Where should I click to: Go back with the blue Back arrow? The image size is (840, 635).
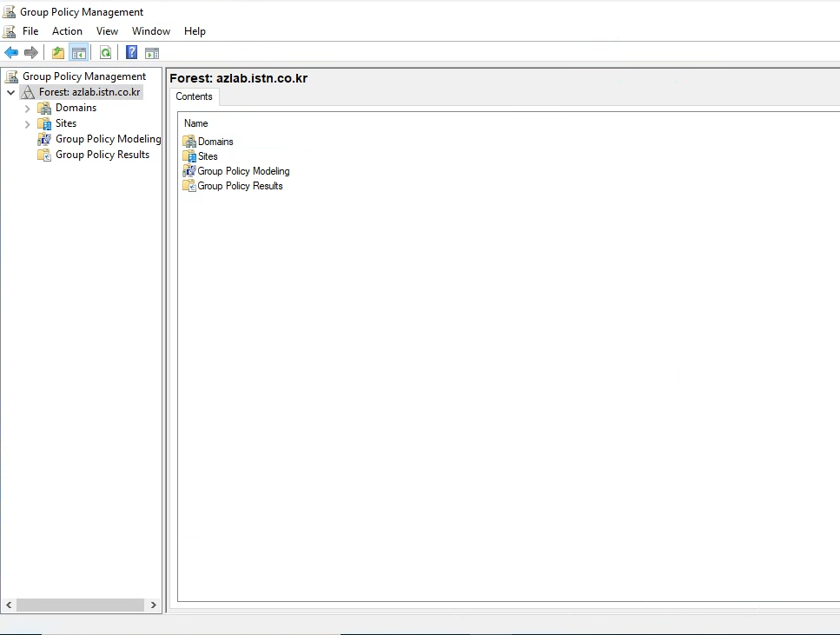pos(11,52)
